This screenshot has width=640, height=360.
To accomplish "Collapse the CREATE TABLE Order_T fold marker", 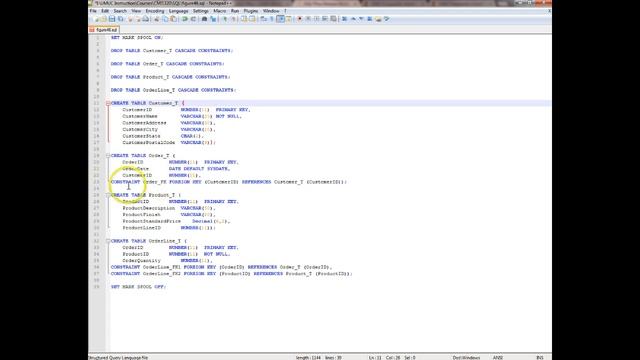I will point(108,156).
